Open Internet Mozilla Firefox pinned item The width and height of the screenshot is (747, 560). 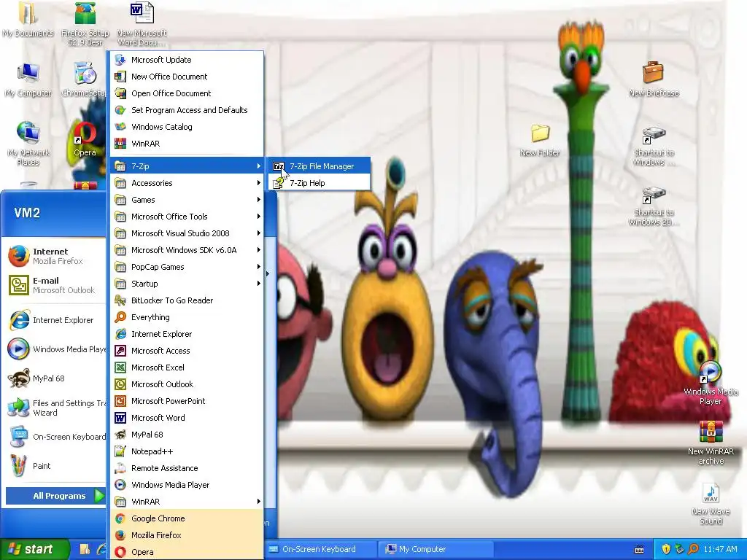point(55,256)
